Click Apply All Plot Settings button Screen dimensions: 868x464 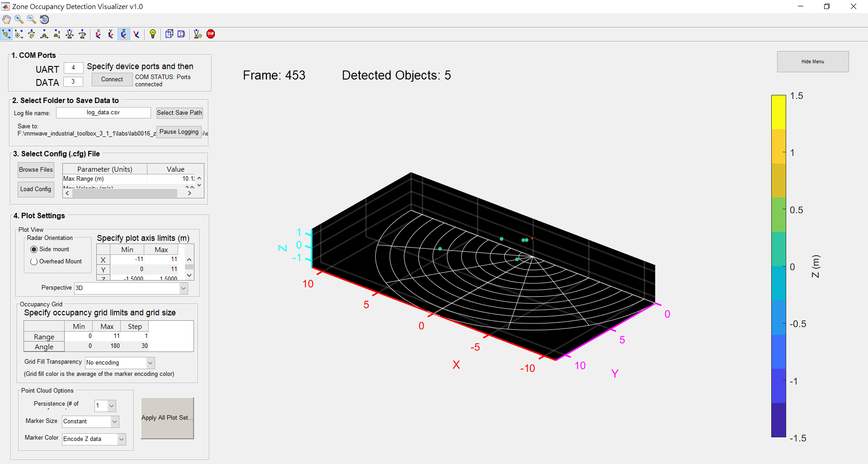pos(167,418)
